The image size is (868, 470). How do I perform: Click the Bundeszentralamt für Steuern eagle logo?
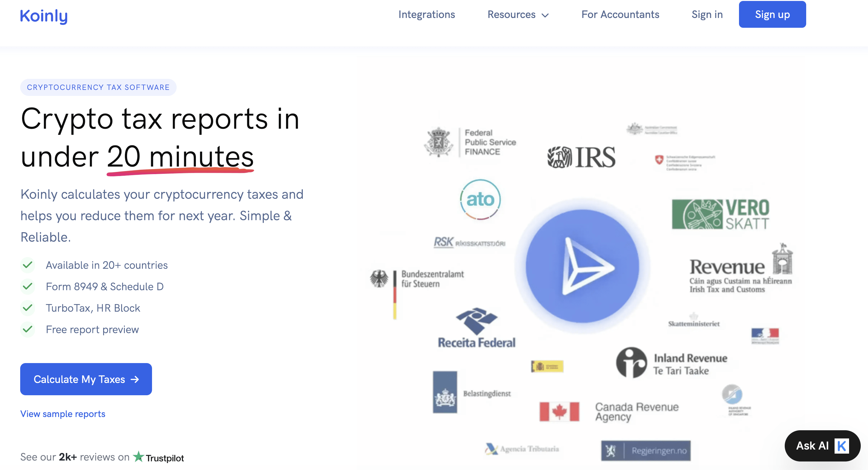379,279
